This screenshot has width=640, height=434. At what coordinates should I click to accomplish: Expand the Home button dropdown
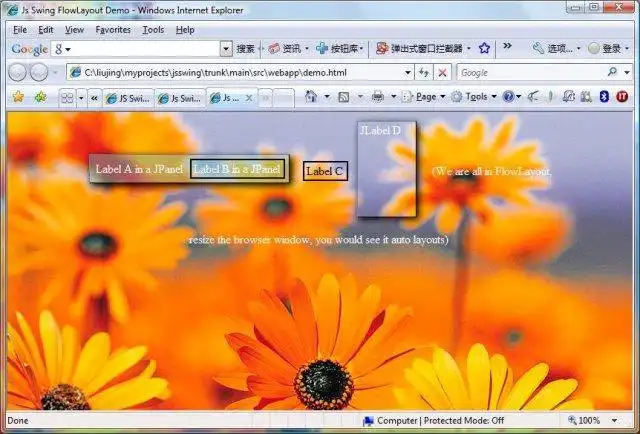click(327, 97)
